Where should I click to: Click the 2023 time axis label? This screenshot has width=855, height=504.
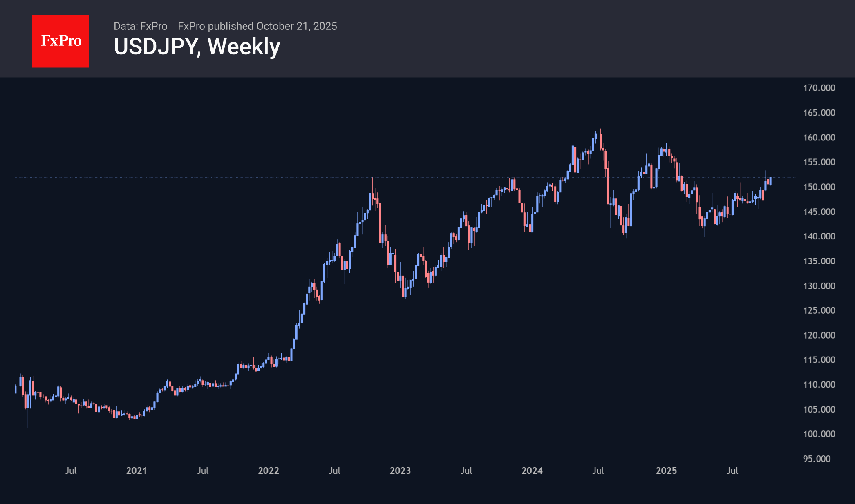click(400, 471)
